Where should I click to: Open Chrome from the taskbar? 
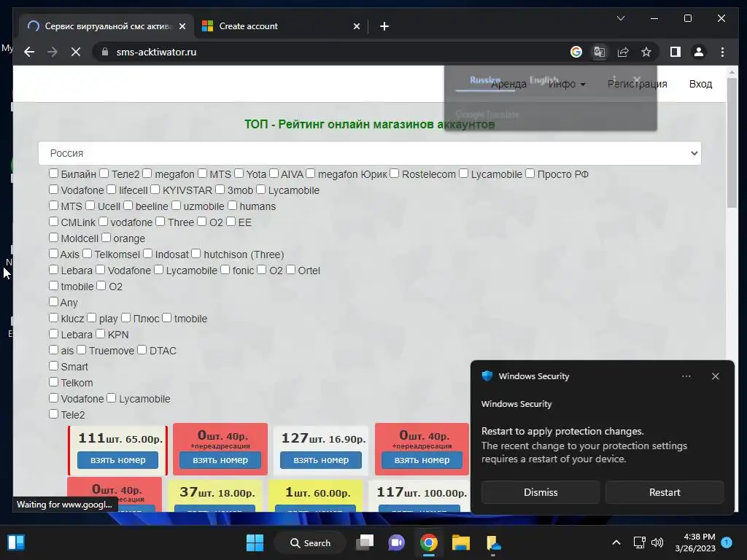pos(429,542)
